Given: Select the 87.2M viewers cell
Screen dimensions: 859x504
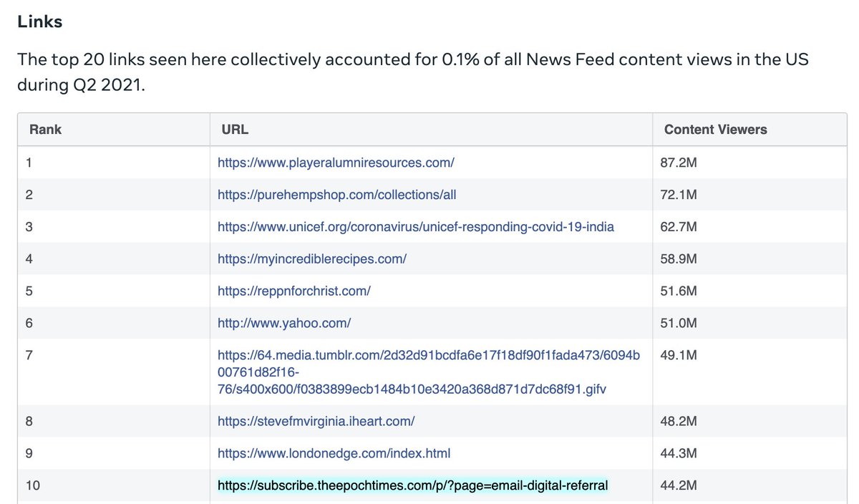Looking at the screenshot, I should coord(749,163).
